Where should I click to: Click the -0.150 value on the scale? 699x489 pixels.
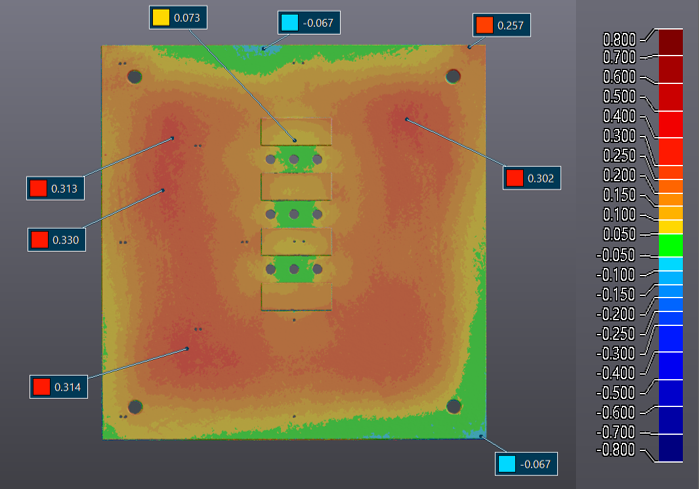616,294
